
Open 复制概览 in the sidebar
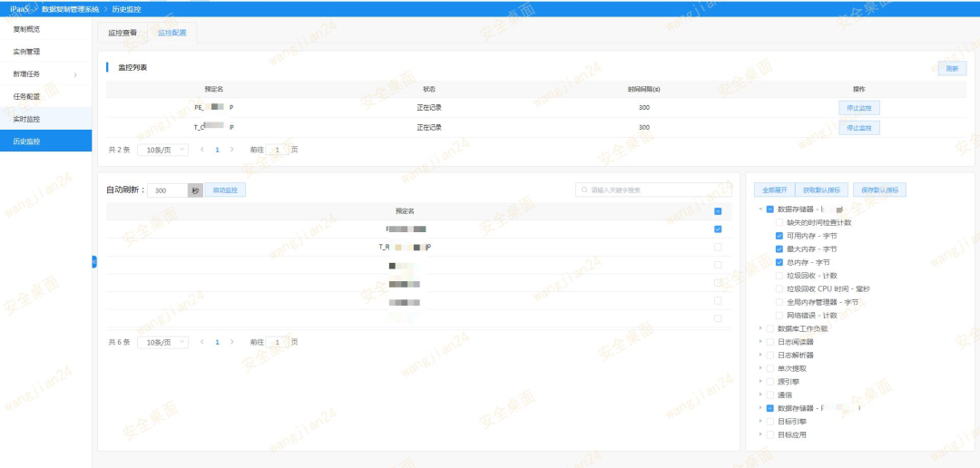(x=45, y=29)
